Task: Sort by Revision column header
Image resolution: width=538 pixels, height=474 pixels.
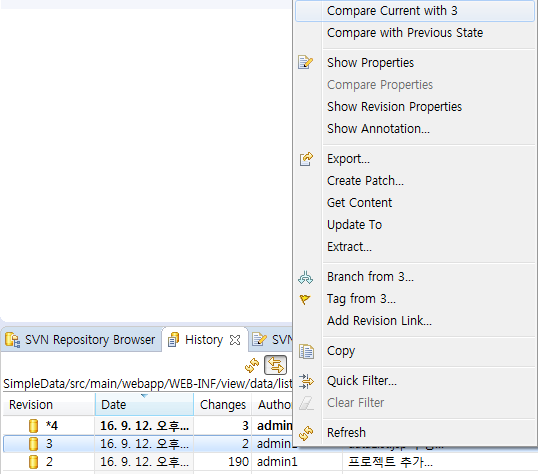Action: coord(49,405)
